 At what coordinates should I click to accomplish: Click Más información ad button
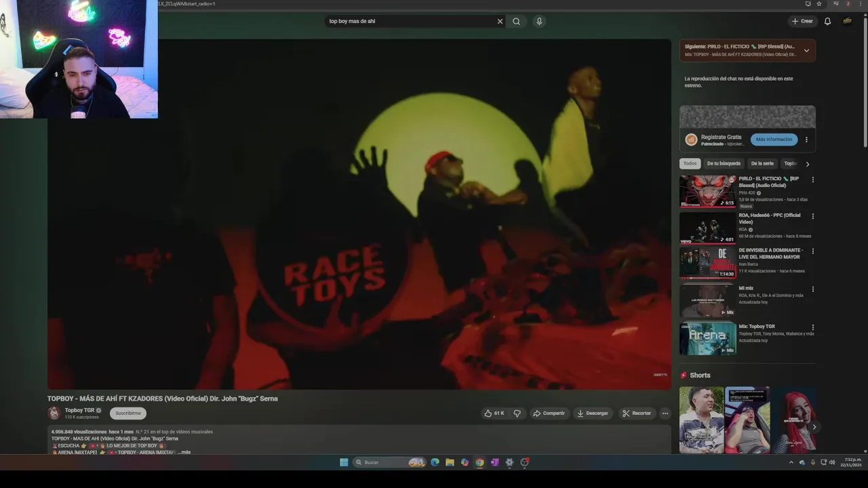point(774,139)
